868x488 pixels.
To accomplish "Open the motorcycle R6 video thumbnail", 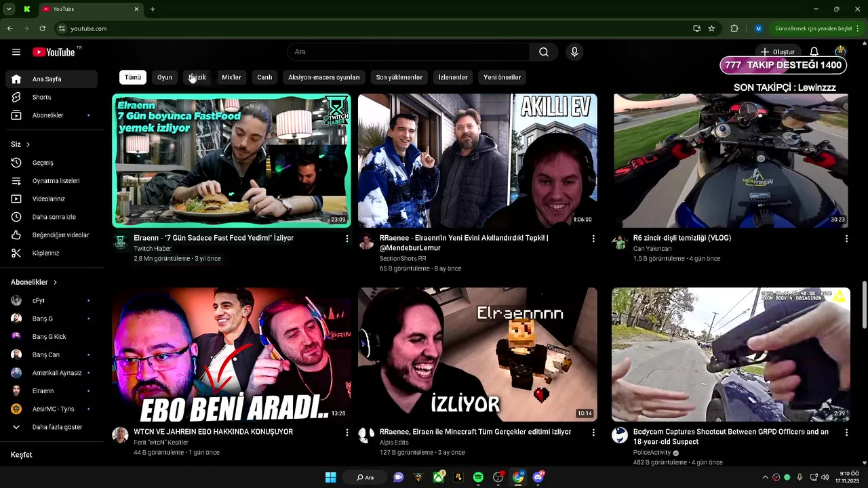I will [x=730, y=160].
